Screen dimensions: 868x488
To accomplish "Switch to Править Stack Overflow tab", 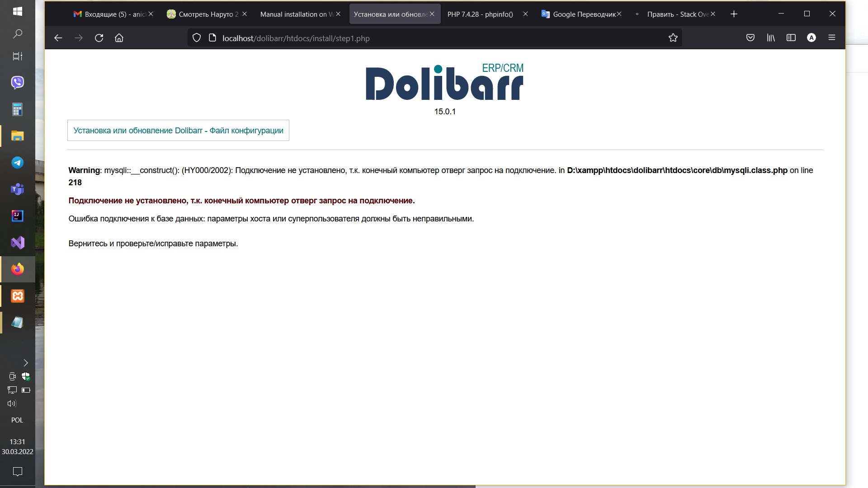I will 675,14.
